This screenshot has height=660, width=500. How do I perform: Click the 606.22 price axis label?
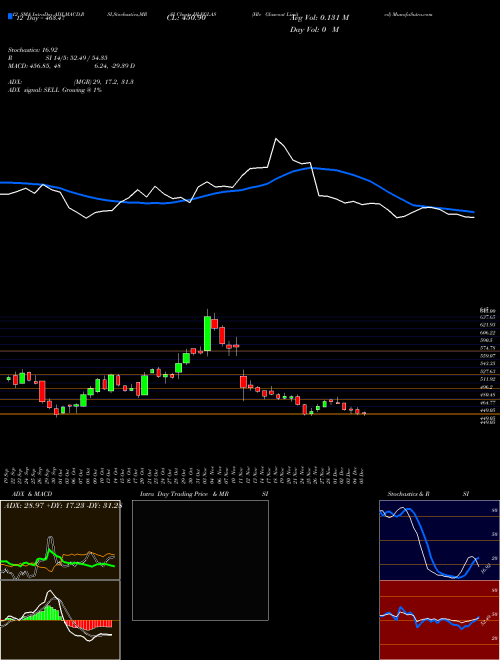[x=488, y=333]
